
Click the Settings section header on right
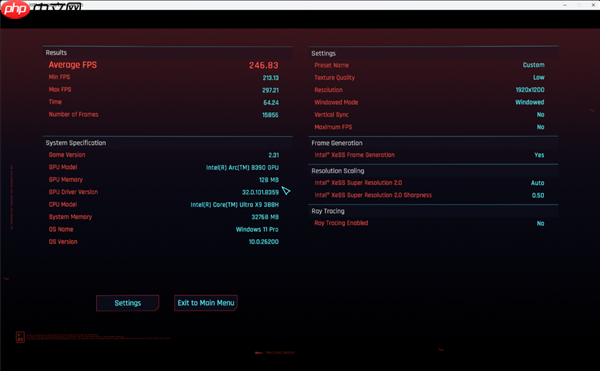pos(323,54)
